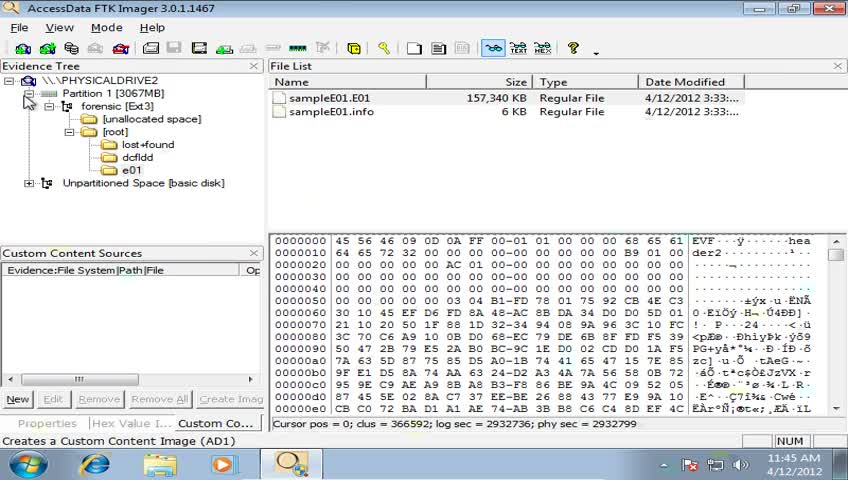Screen dimensions: 848x480
Task: Open Windows Media Player from the taskbar
Action: (223, 465)
